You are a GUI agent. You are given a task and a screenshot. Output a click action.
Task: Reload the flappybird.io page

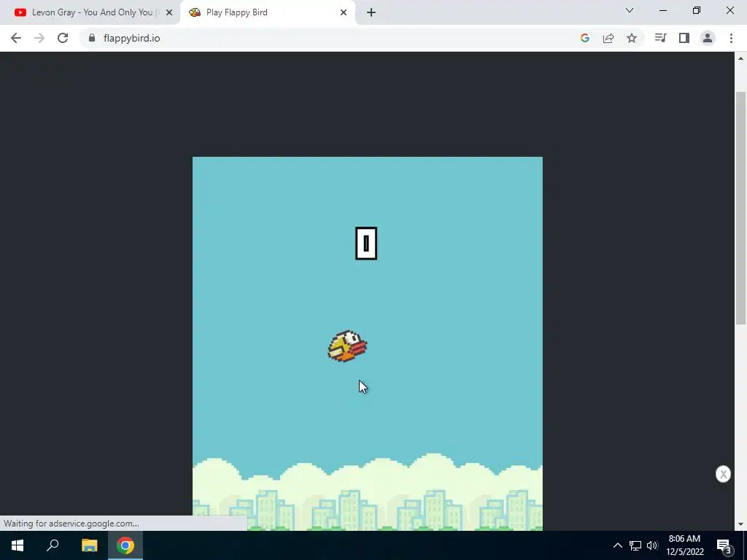click(x=63, y=38)
